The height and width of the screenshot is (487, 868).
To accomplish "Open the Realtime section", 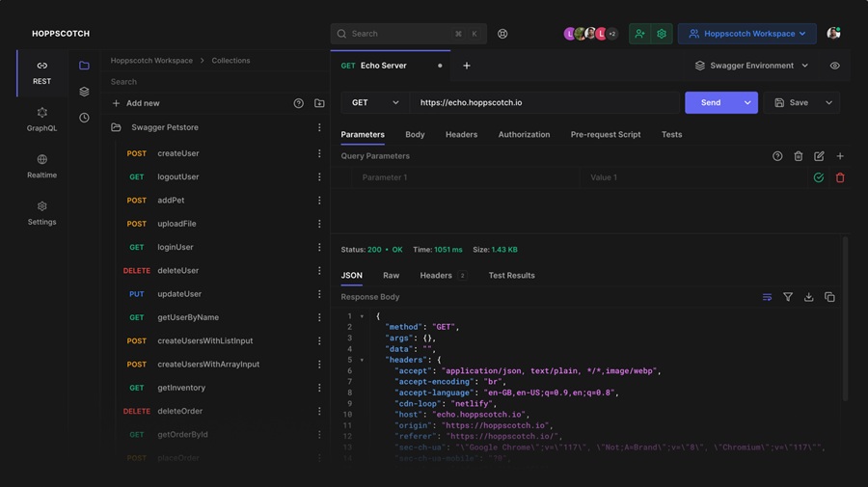I will tap(42, 167).
